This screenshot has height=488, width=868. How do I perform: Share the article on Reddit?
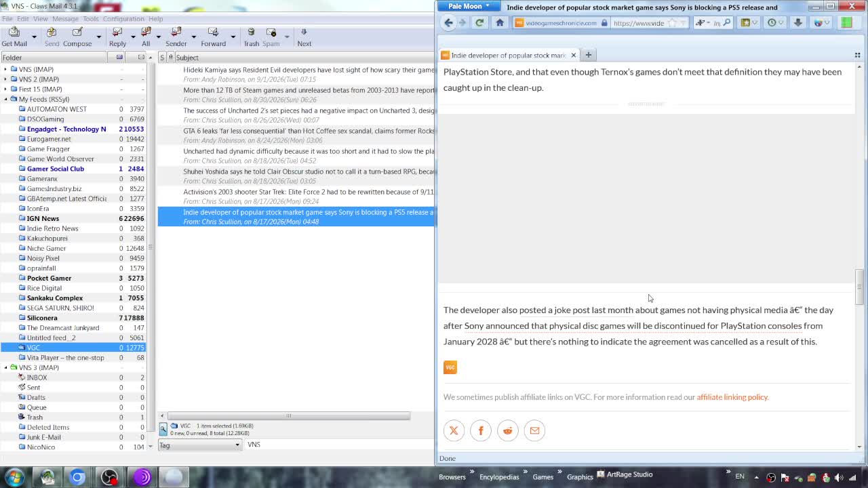click(x=507, y=430)
